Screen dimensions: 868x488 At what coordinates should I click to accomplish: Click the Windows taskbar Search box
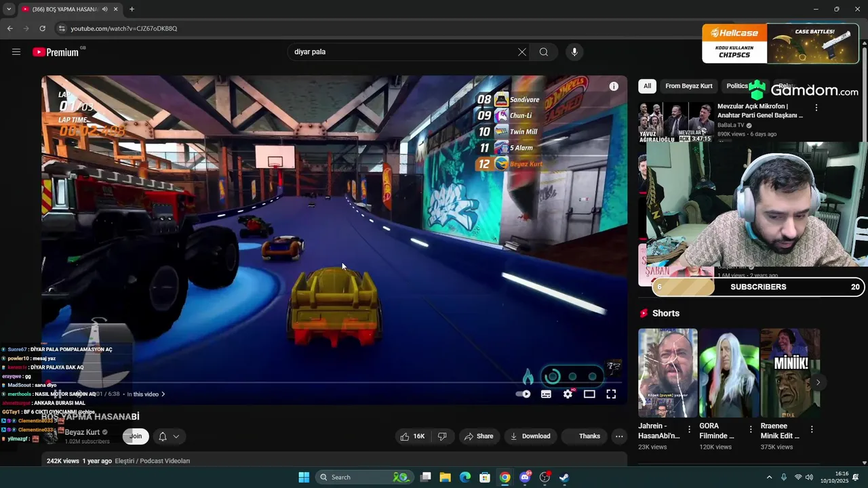364,477
